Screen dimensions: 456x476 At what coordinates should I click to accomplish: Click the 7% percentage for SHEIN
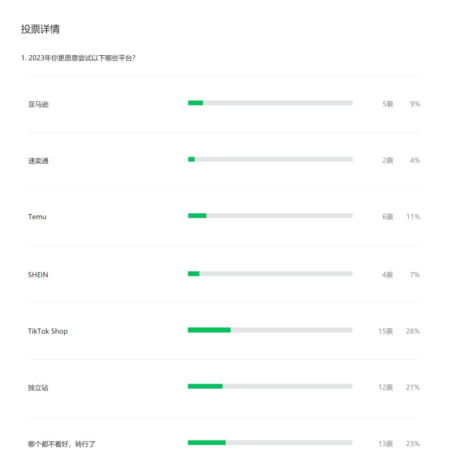pyautogui.click(x=415, y=275)
